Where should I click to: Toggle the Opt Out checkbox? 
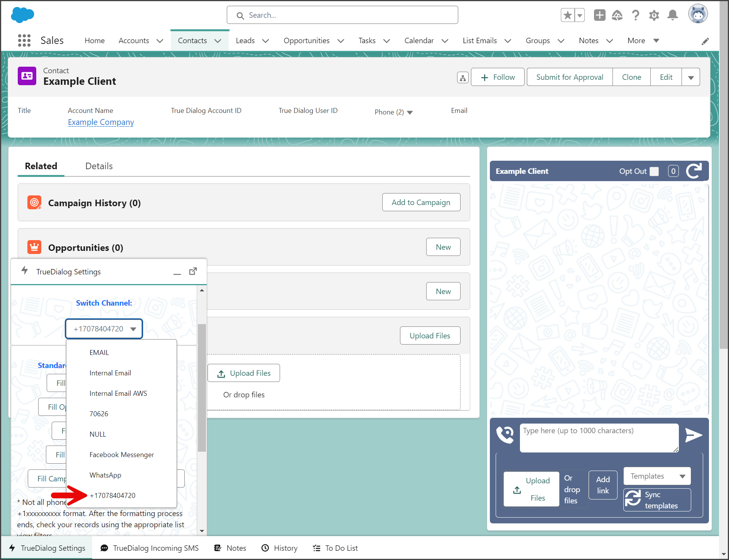click(x=654, y=171)
